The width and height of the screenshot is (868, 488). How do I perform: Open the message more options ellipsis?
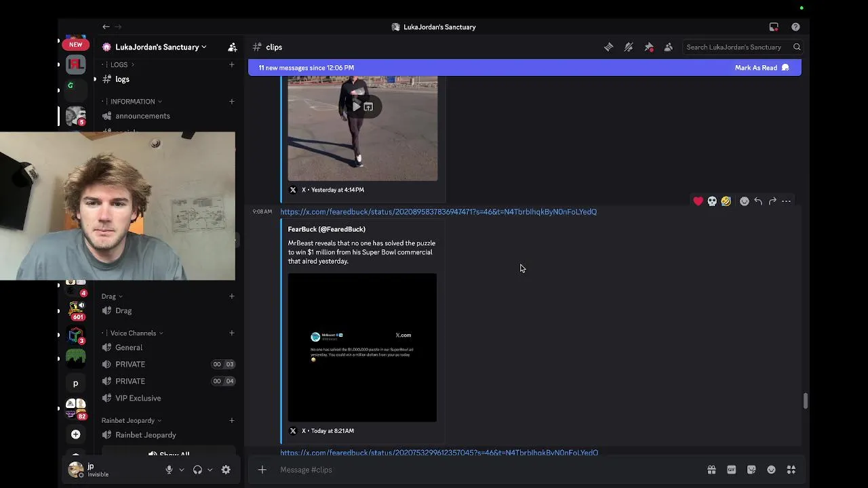(x=787, y=201)
